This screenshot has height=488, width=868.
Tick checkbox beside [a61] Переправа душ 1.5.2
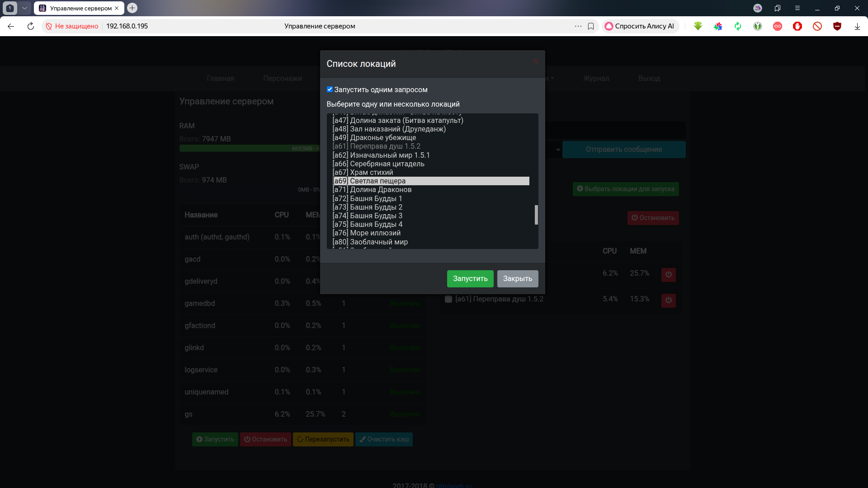coord(448,299)
